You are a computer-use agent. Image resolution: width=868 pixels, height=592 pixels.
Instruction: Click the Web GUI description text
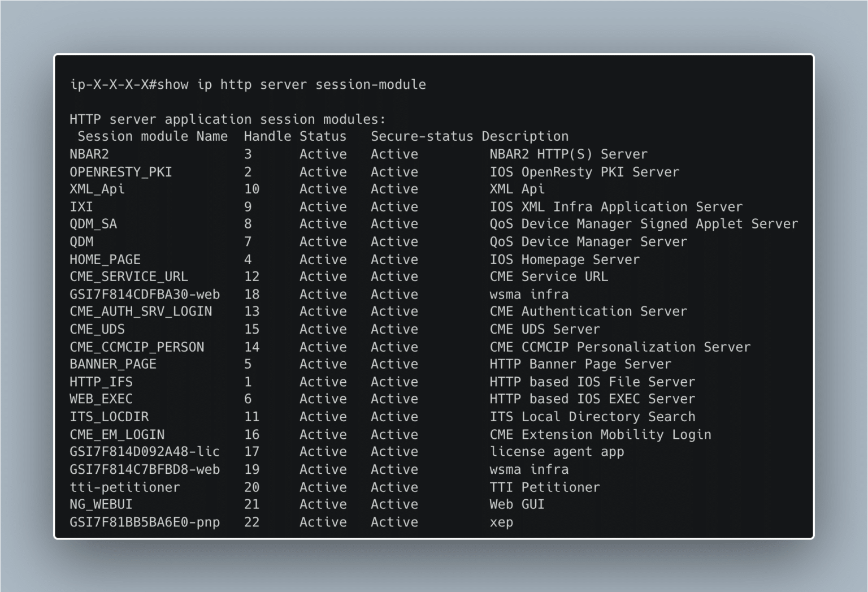point(517,504)
